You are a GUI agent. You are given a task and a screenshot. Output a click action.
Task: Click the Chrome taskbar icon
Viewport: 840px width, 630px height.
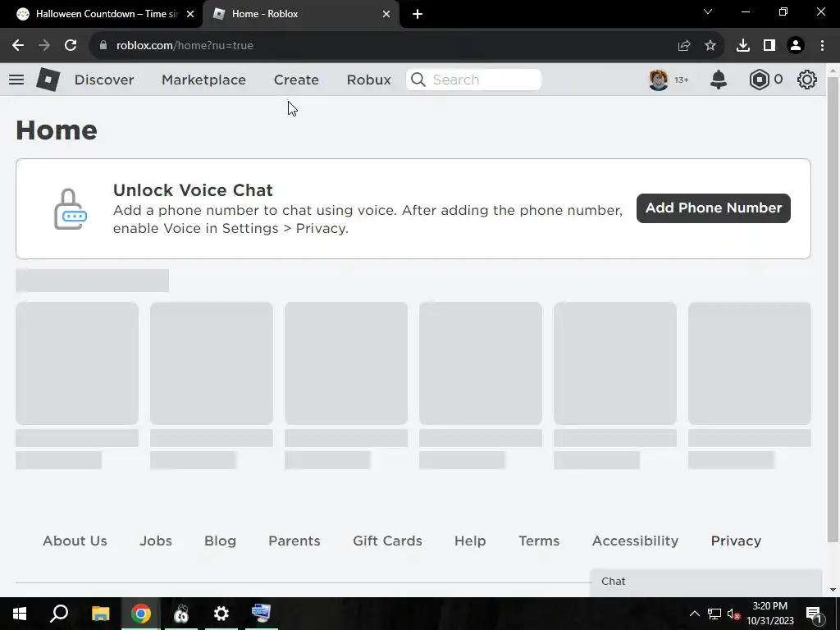coord(141,614)
